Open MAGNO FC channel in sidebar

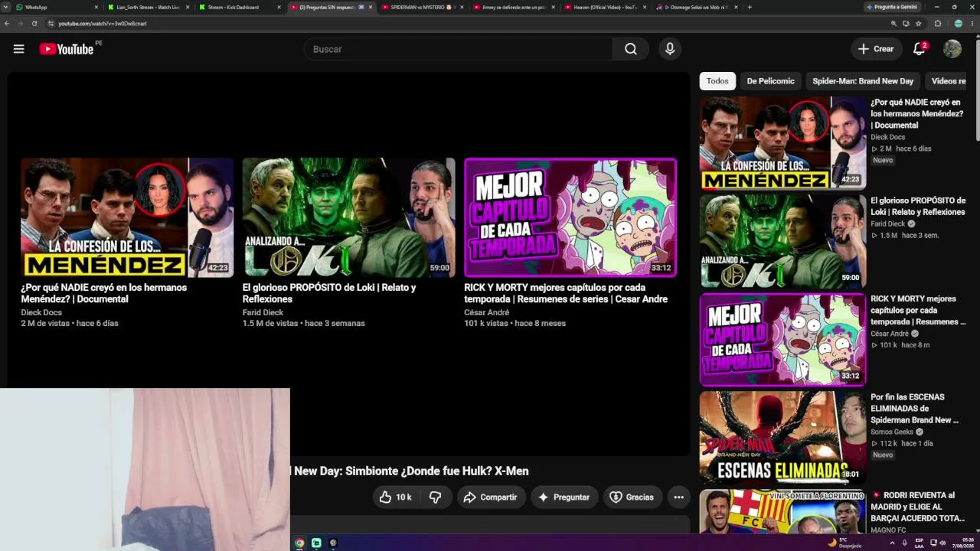888,530
